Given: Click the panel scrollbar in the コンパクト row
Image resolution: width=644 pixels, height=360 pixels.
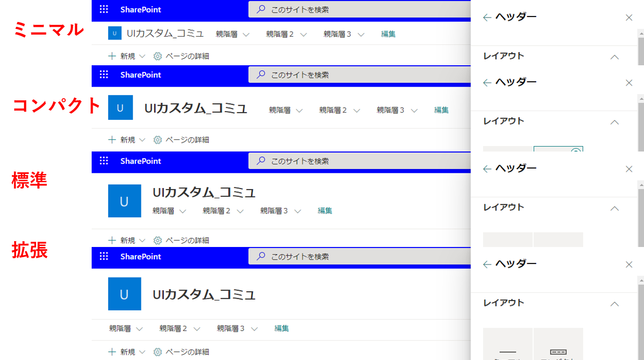Looking at the screenshot, I should tap(641, 127).
